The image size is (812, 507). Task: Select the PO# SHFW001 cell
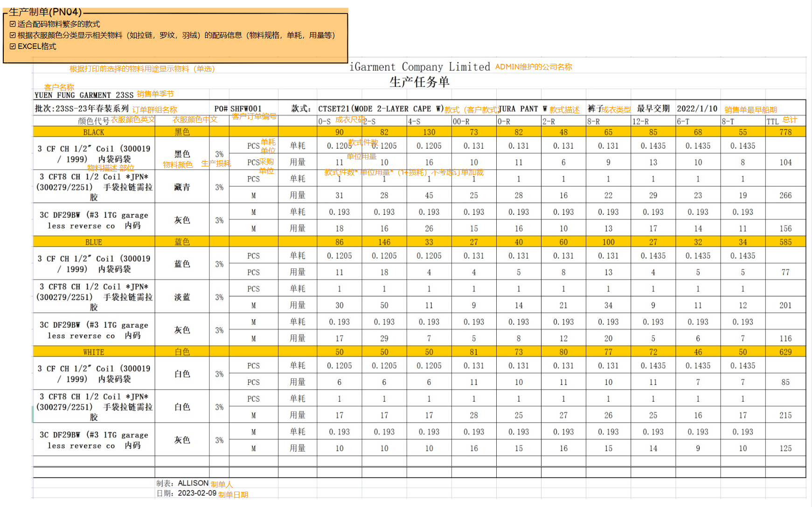238,109
